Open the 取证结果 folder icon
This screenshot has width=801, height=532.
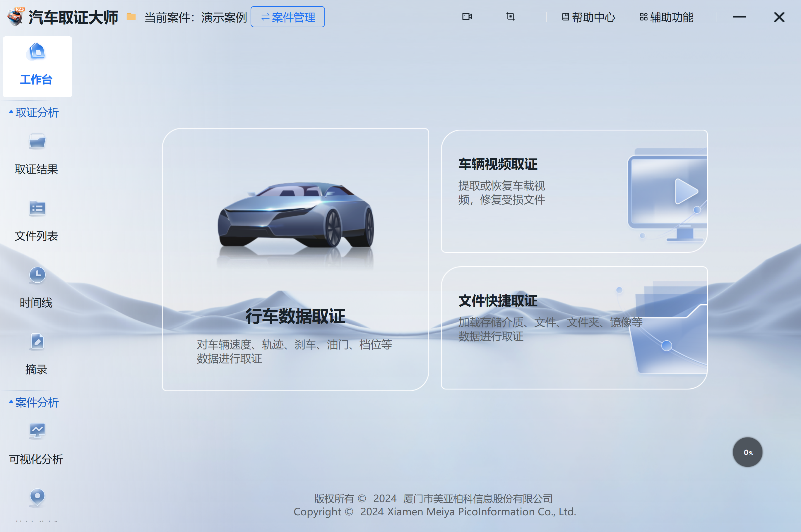point(37,142)
